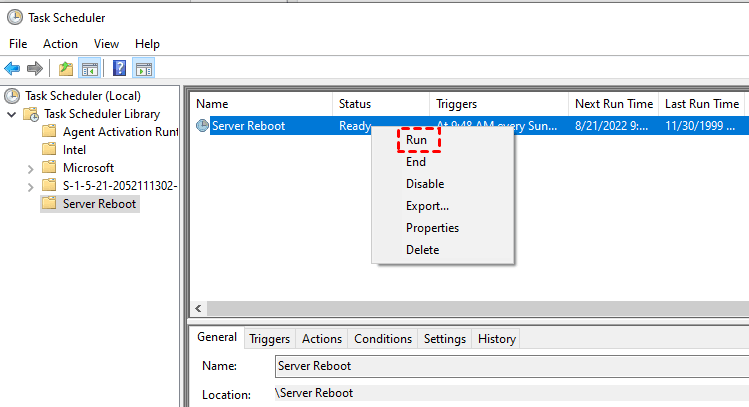Screen dimensions: 749x407
Task: Click the Task Scheduler (Local) clock icon
Action: tap(12, 96)
